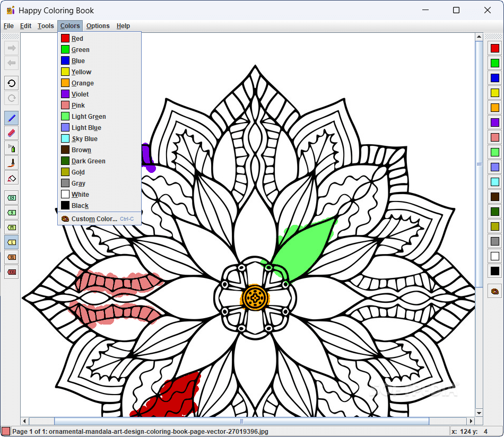Choose Yellow from the Colors menu
The width and height of the screenshot is (504, 437).
[99, 72]
